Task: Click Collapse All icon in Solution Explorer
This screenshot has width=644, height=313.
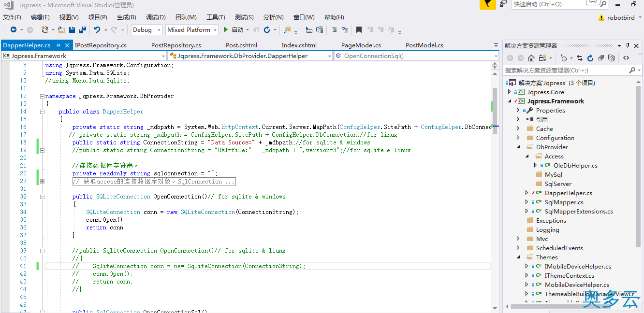Action: click(x=601, y=58)
